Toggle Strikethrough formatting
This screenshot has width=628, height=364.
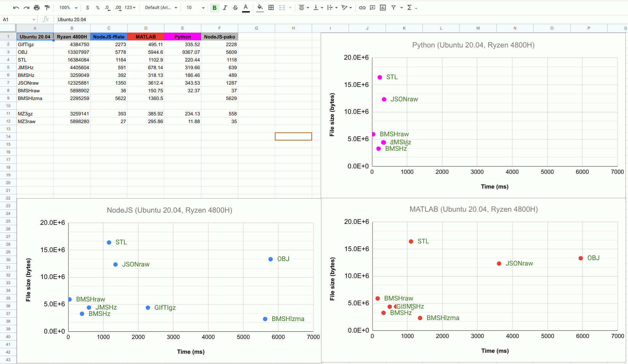[235, 8]
